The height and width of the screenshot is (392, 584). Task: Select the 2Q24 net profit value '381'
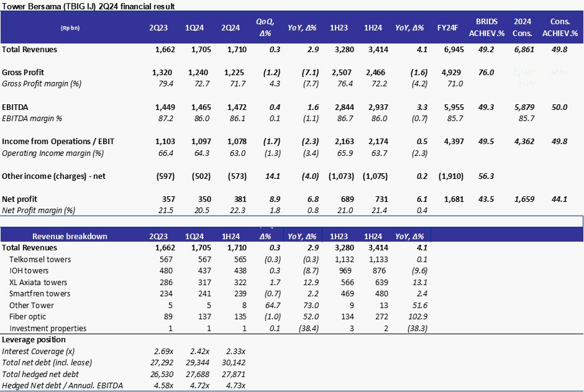[239, 199]
